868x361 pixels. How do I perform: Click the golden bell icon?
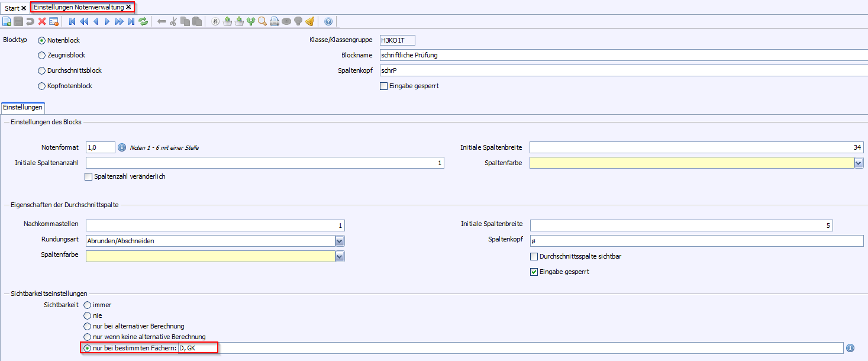309,21
